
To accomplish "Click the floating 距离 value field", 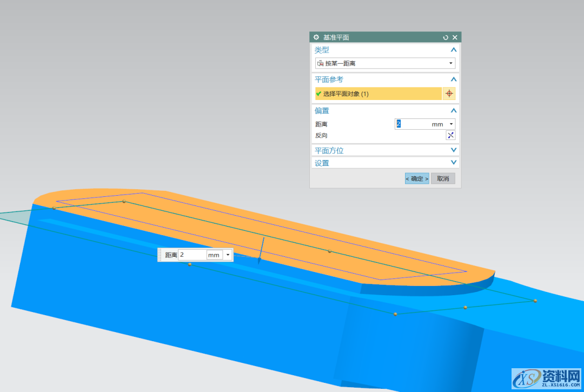I will click(x=192, y=255).
